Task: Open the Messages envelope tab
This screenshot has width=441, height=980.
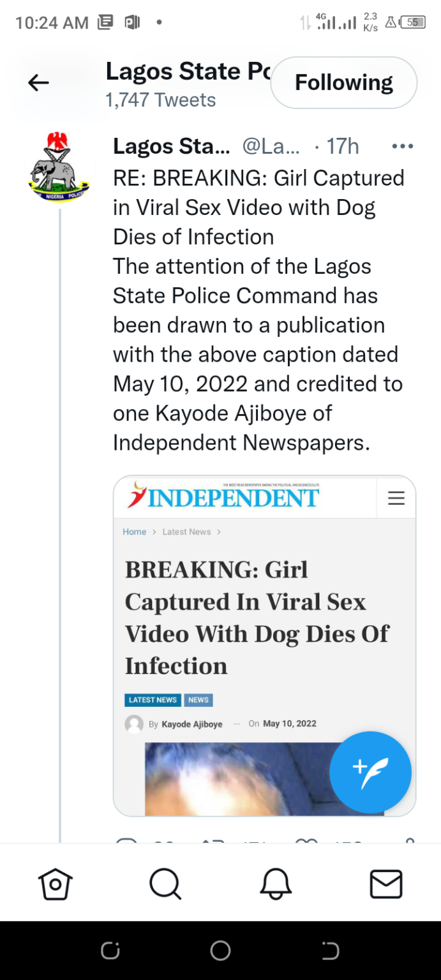Action: click(386, 884)
